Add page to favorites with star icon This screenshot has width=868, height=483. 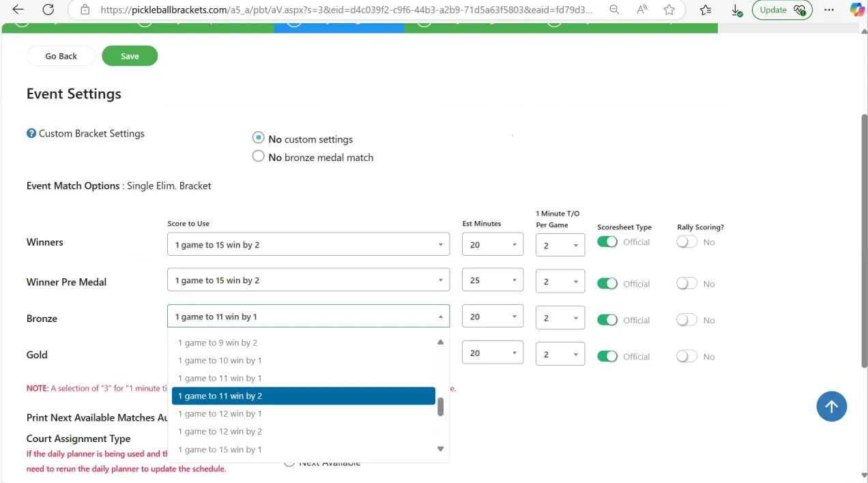[x=669, y=10]
